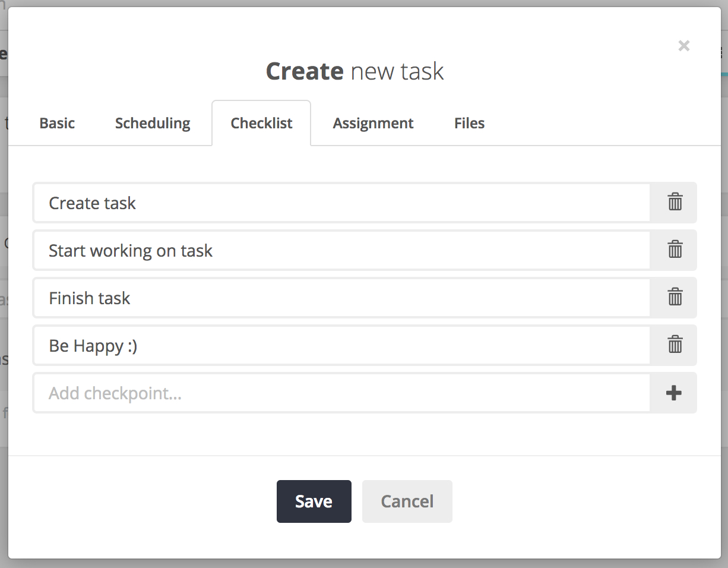Edit the "Create task" checkpoint field
Screen dimensions: 728x568
pyautogui.click(x=341, y=203)
